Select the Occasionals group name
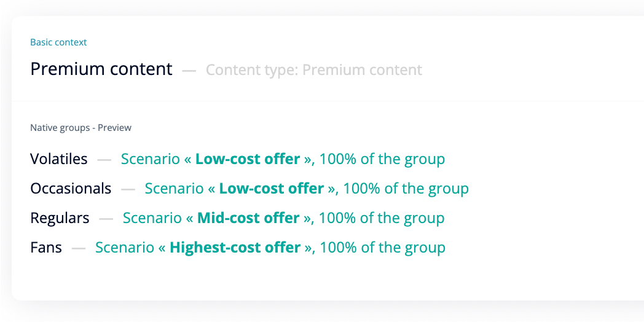Viewport: 644px width, 322px height. [x=71, y=189]
